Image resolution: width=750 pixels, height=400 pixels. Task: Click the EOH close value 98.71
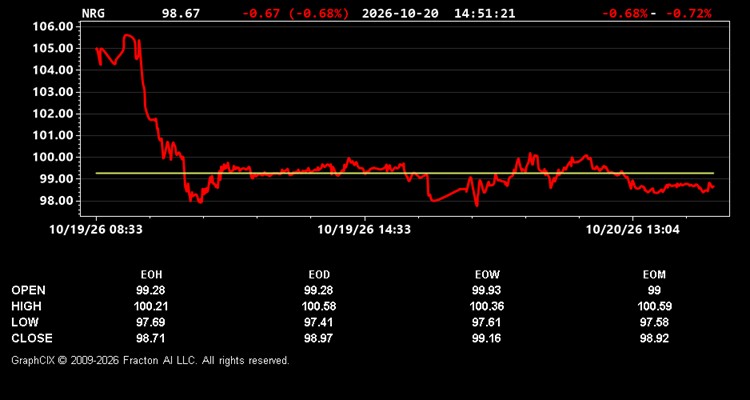151,338
